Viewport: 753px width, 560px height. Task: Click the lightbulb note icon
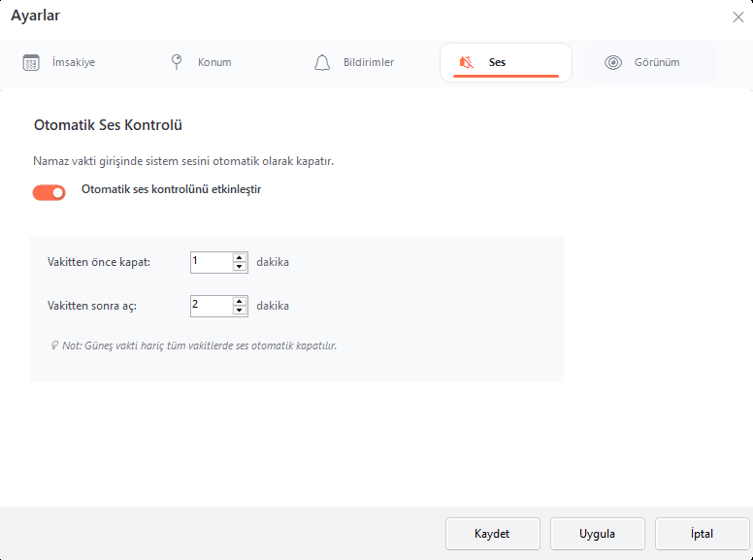click(54, 346)
